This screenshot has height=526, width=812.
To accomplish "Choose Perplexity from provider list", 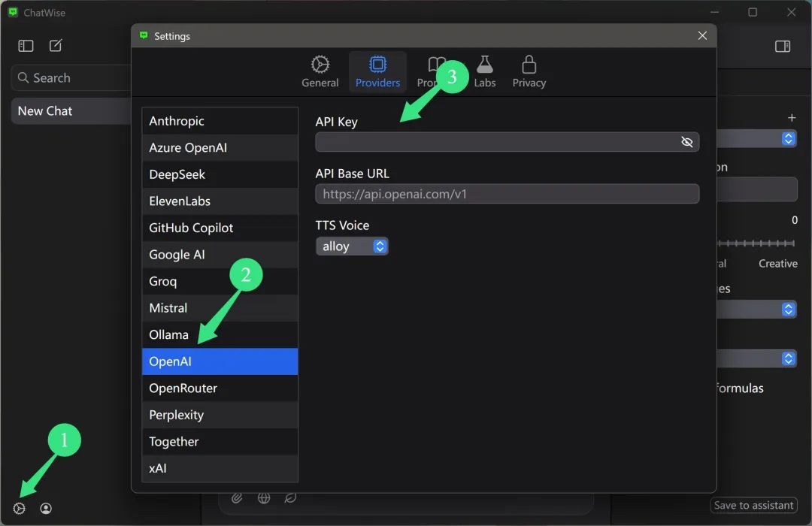I will 220,416.
